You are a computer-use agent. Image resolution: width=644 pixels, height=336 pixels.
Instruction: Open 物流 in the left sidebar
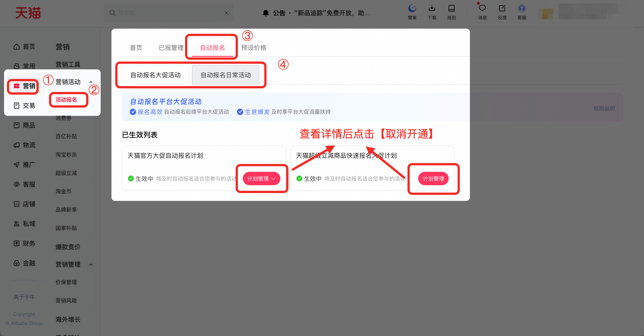click(24, 145)
